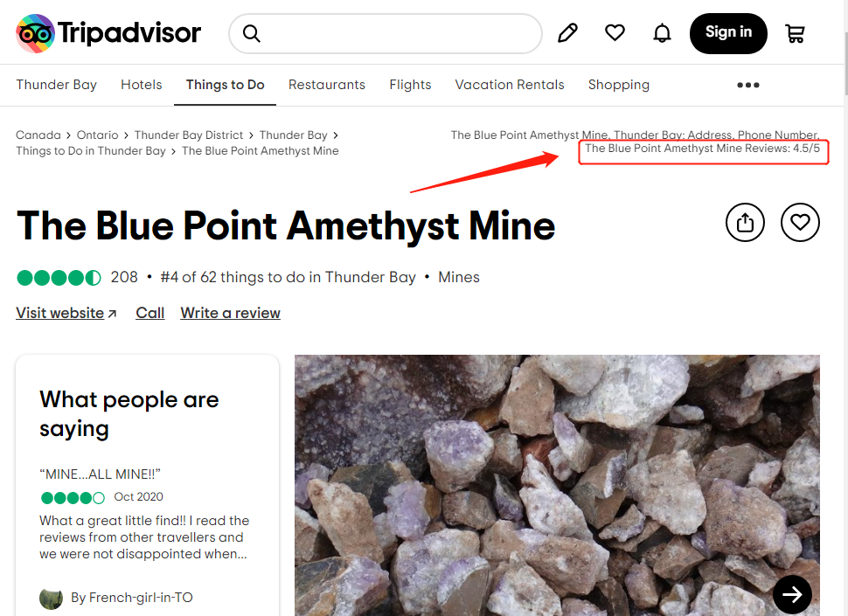The image size is (848, 616).
Task: Click the Write a review link
Action: [231, 313]
